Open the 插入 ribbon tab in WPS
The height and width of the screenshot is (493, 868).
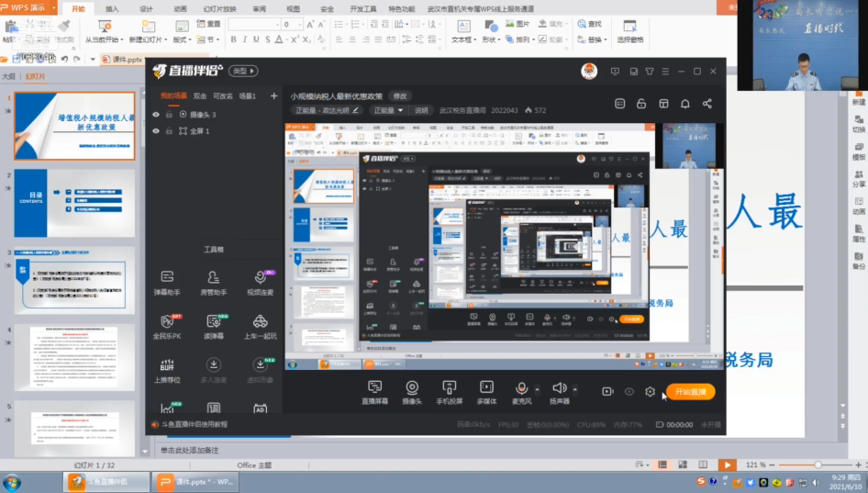tap(112, 9)
